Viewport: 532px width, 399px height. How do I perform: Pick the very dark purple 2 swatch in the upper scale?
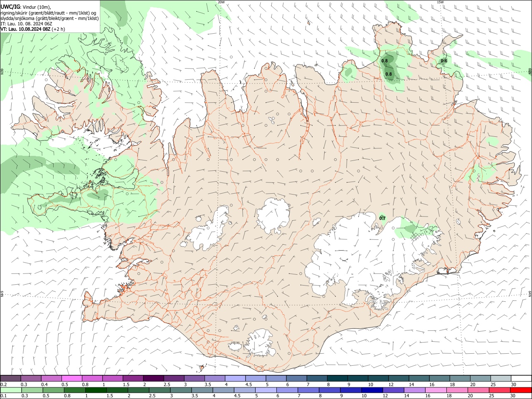tap(153, 379)
